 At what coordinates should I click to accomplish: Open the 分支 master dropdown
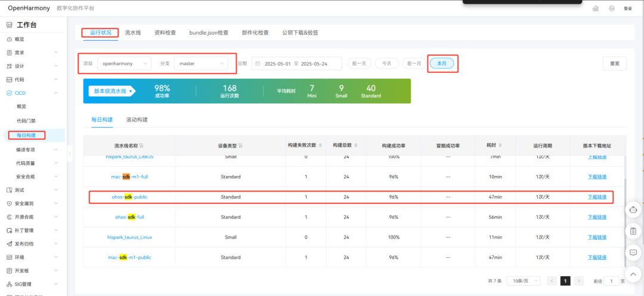(202, 63)
